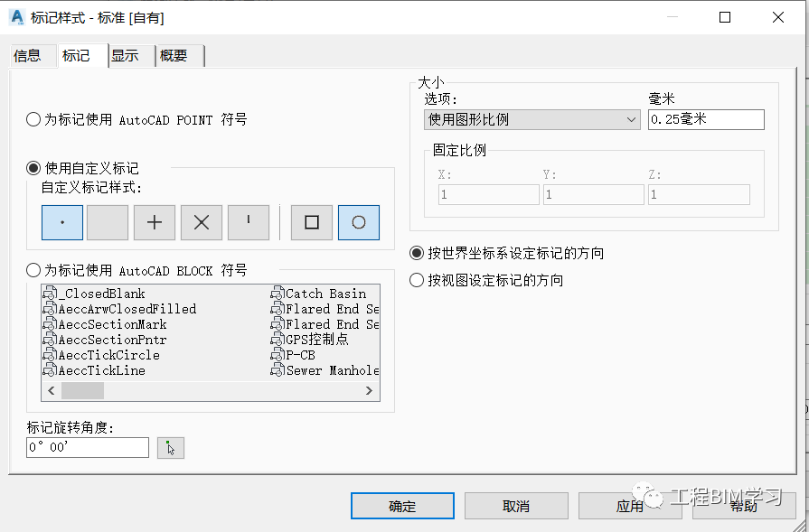Maximize the 标记样式 dialog window
The image size is (809, 532).
tap(724, 17)
